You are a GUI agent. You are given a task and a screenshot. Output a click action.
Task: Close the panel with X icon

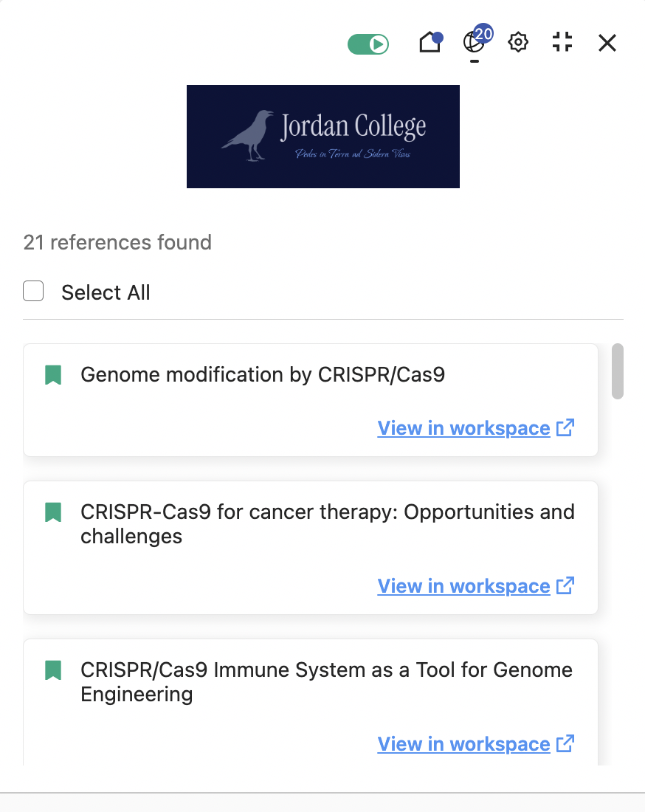click(607, 44)
